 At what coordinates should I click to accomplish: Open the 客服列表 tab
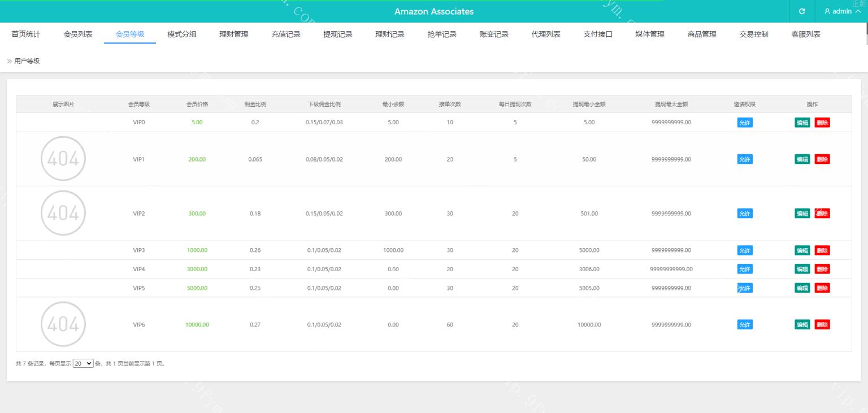pyautogui.click(x=806, y=34)
